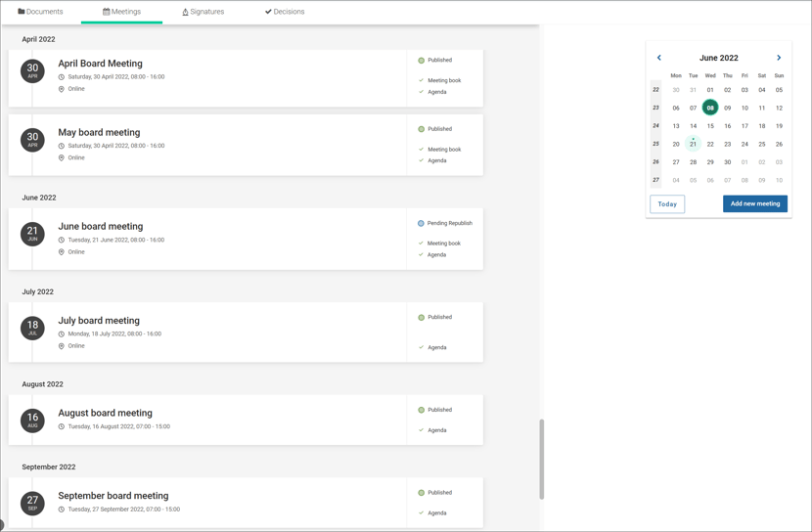
Task: Go to the Decisions tab
Action: pyautogui.click(x=285, y=12)
